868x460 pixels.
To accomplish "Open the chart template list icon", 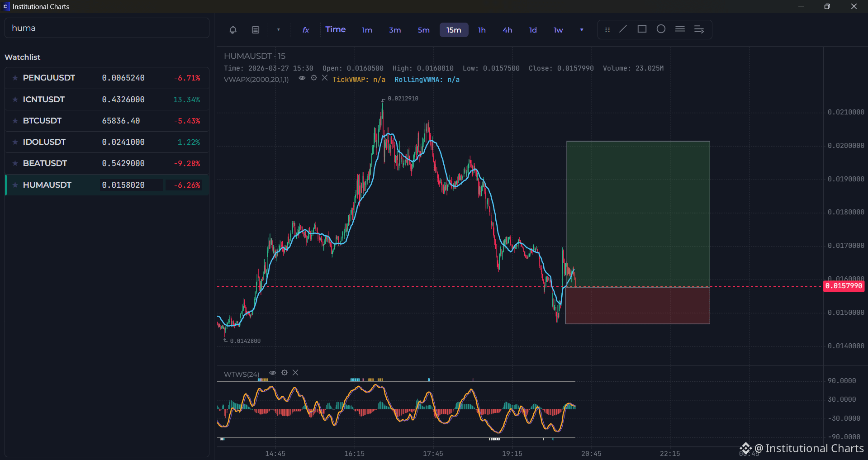I will pos(256,30).
